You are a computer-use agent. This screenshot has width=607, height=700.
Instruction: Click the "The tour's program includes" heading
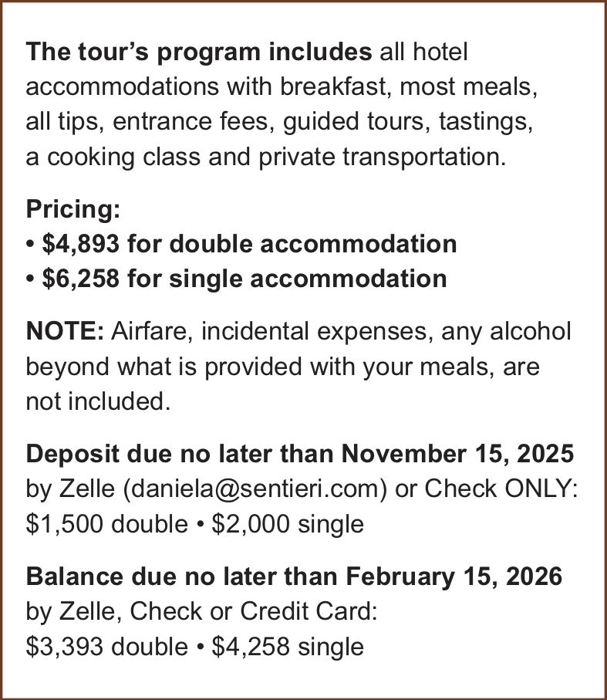click(x=198, y=52)
